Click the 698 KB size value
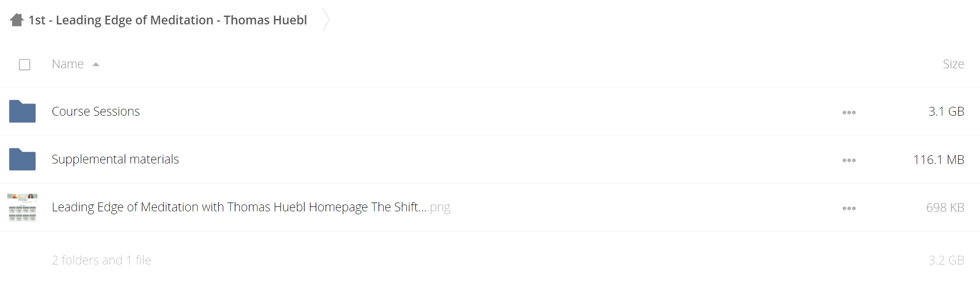This screenshot has width=980, height=285. click(945, 207)
